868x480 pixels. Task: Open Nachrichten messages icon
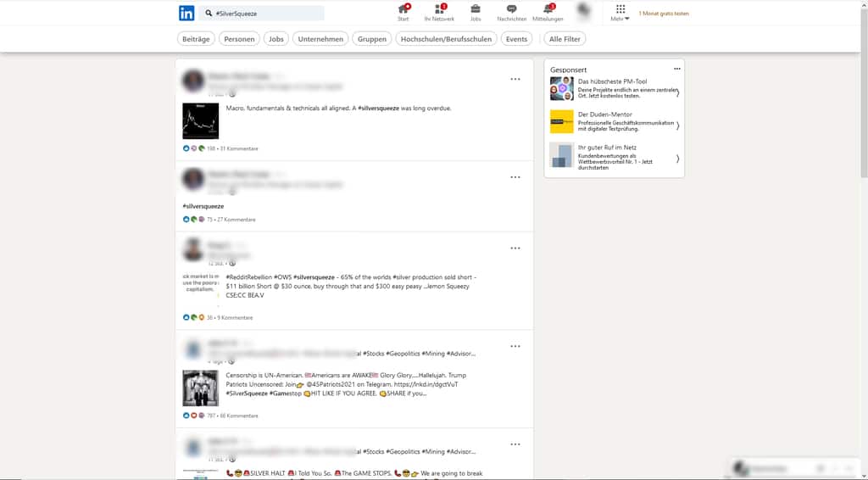point(511,12)
